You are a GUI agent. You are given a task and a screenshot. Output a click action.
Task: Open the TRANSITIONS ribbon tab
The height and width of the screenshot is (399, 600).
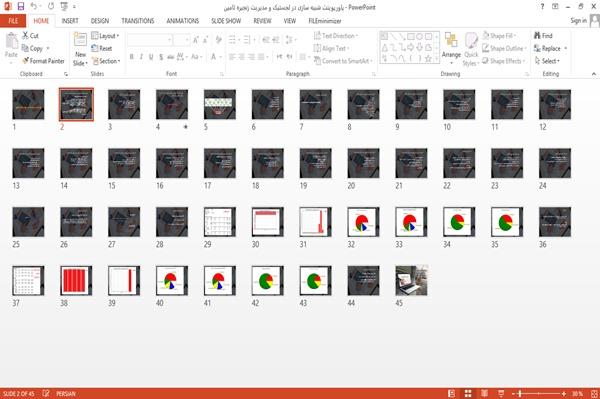pos(138,21)
